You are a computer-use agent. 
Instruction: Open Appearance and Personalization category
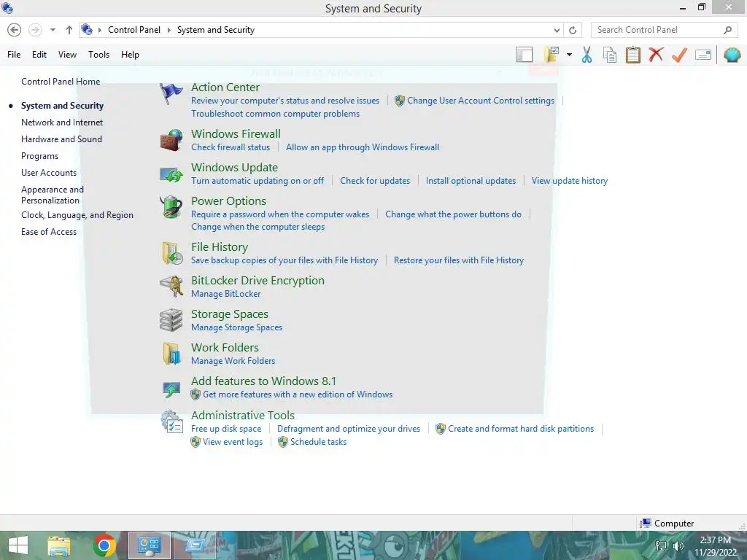coord(53,195)
